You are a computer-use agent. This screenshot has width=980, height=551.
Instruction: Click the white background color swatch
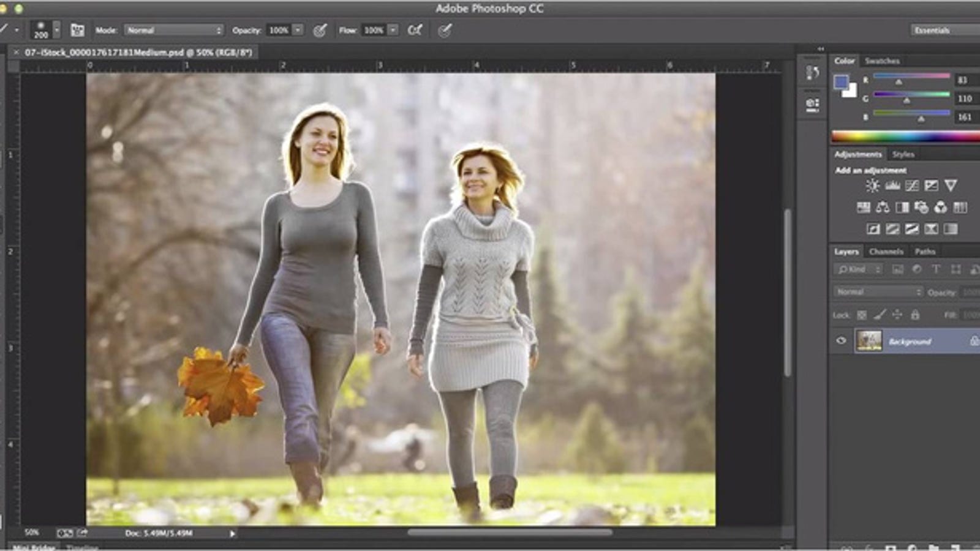(x=851, y=92)
